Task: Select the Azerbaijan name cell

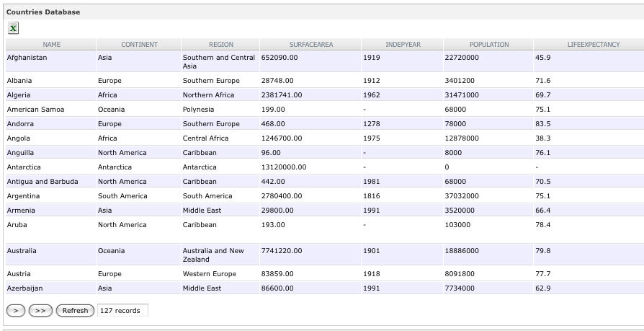Action: point(24,288)
